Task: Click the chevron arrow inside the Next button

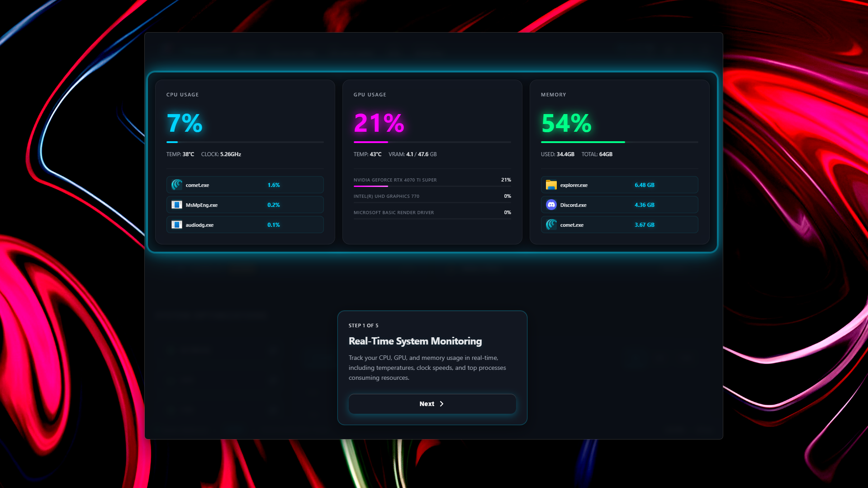Action: (x=442, y=404)
